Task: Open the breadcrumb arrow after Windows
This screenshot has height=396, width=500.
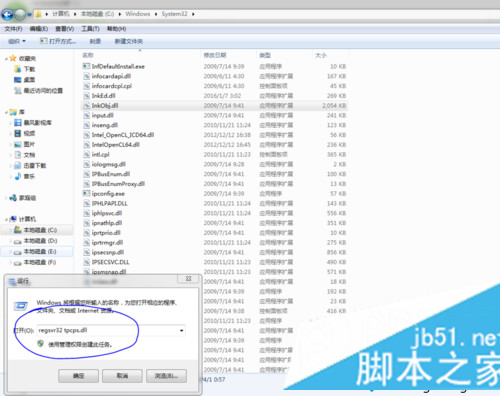Action: point(156,14)
